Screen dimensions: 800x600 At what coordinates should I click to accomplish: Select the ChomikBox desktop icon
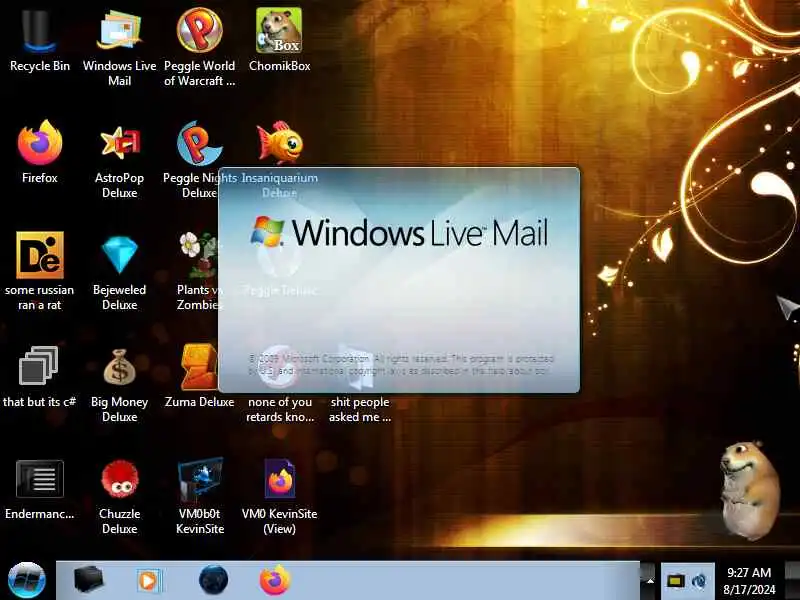(x=279, y=41)
